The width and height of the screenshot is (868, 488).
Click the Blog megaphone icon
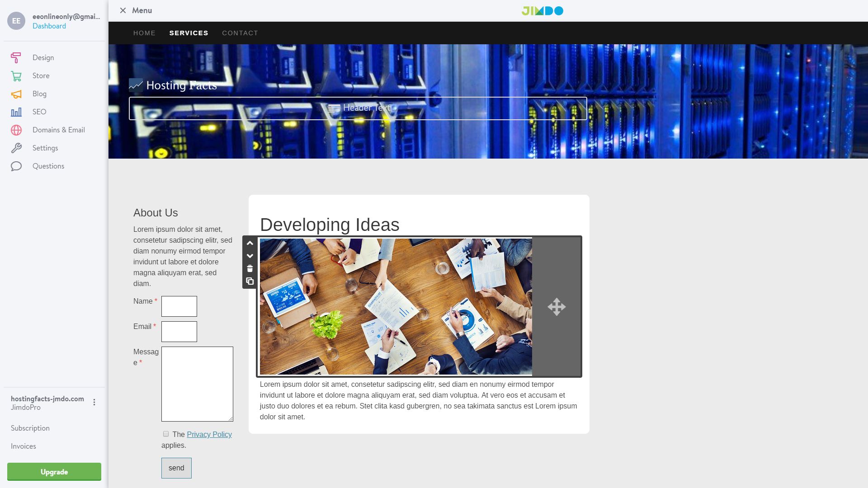coord(16,94)
